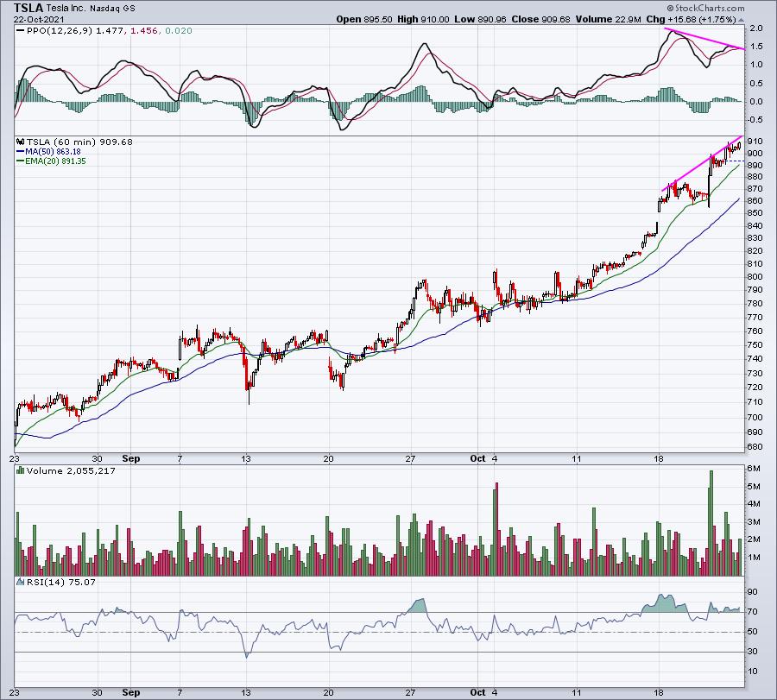Click the blue line sample before MA(50)
777x700 pixels.
click(21, 152)
